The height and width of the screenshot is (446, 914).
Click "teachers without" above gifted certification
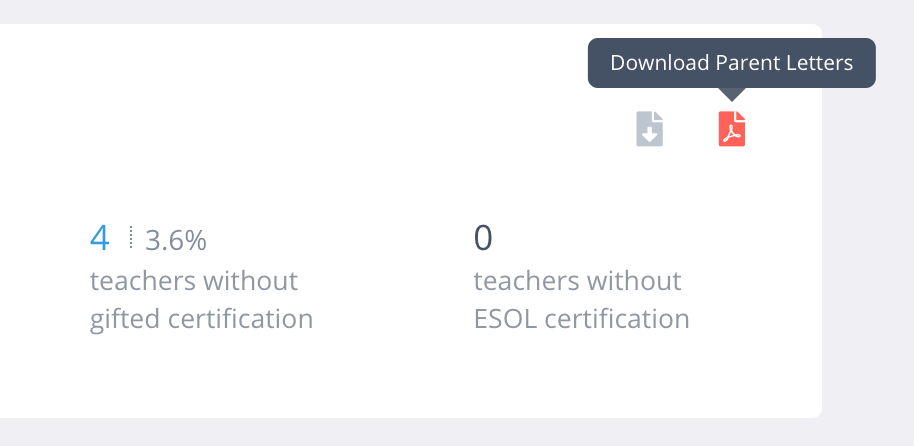[x=194, y=280]
